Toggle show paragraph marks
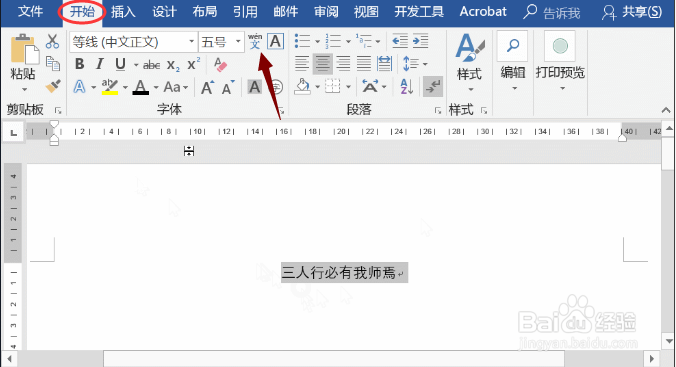676x367 pixels. (x=433, y=87)
